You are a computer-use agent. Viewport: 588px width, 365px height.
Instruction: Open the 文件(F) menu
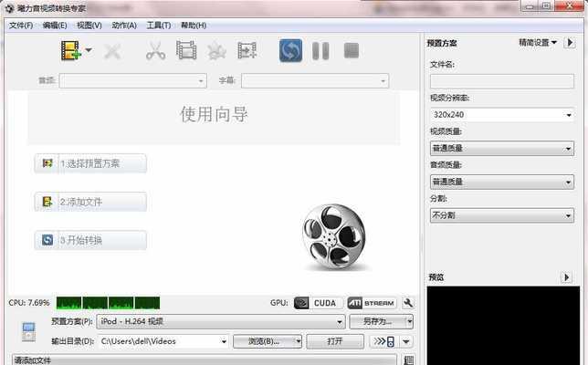(x=21, y=26)
